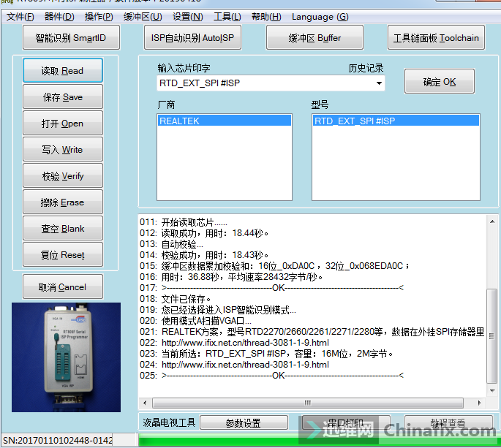Click the 查空 Blank check button
This screenshot has height=448, width=501.
tap(62, 229)
